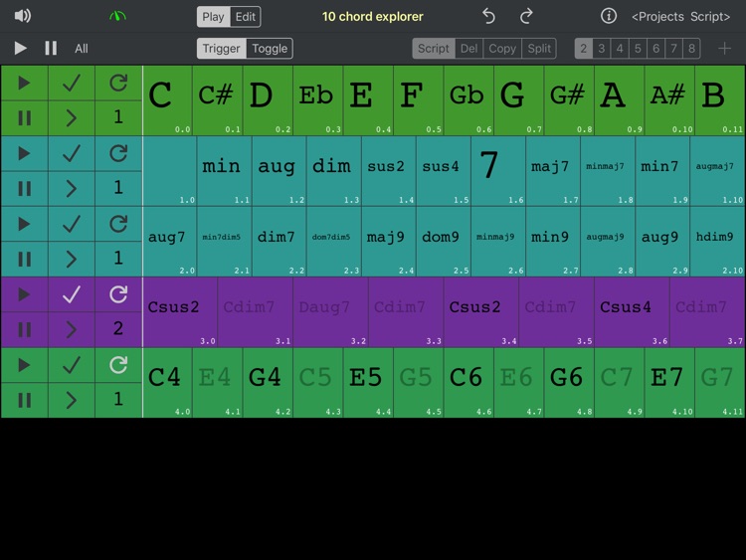Expand chevron on the C4 notes row
Screen dimensions: 746x560
(72, 400)
